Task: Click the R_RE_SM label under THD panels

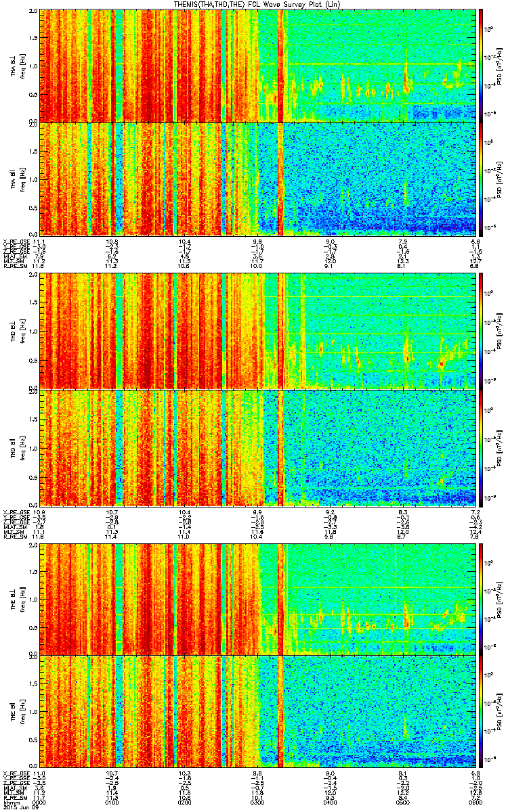Action: point(15,536)
